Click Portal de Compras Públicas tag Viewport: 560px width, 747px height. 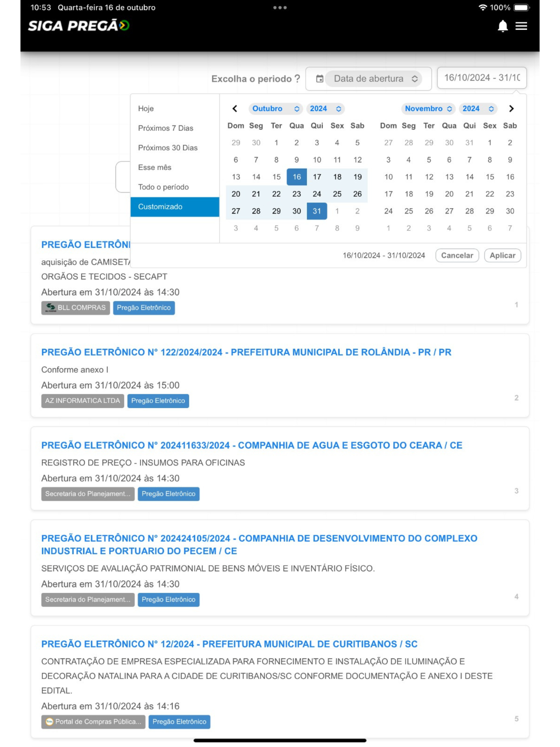(x=93, y=722)
